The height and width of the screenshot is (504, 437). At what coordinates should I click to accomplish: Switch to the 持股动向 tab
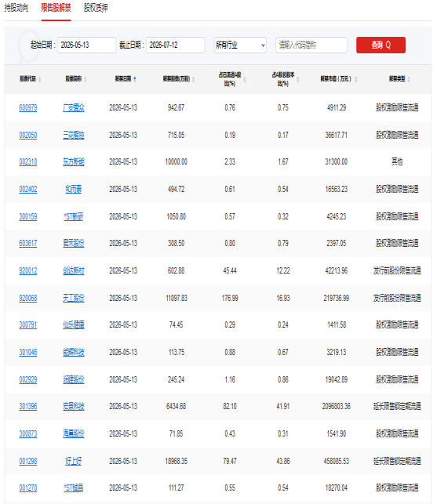click(16, 8)
